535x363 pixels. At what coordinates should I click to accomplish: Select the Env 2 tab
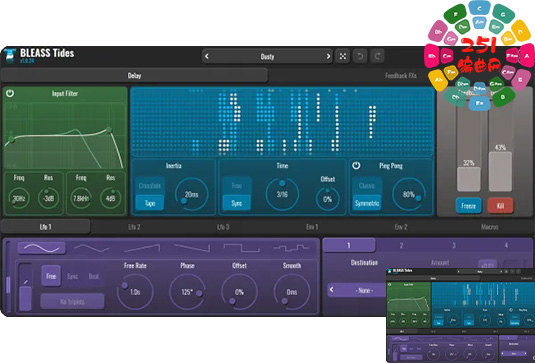(401, 227)
